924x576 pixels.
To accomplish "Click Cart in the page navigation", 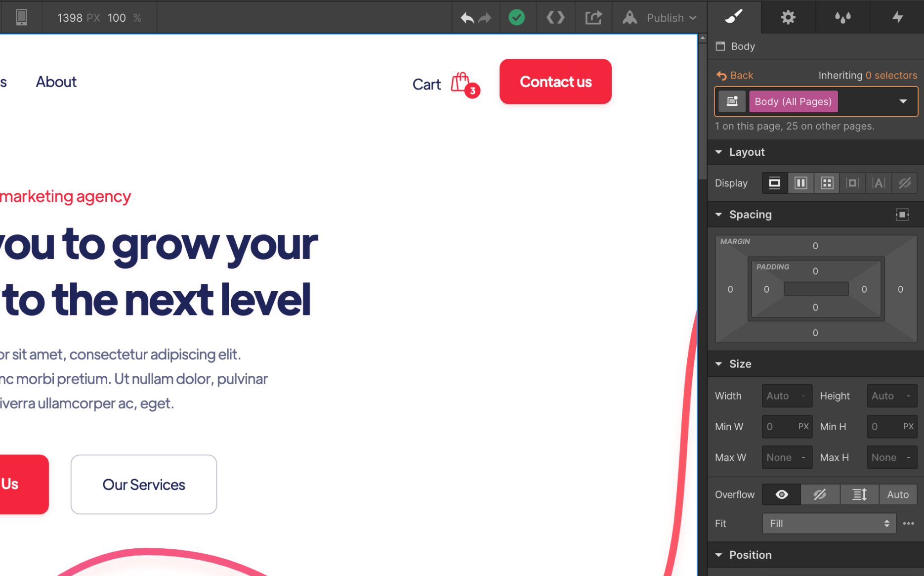I will [426, 84].
